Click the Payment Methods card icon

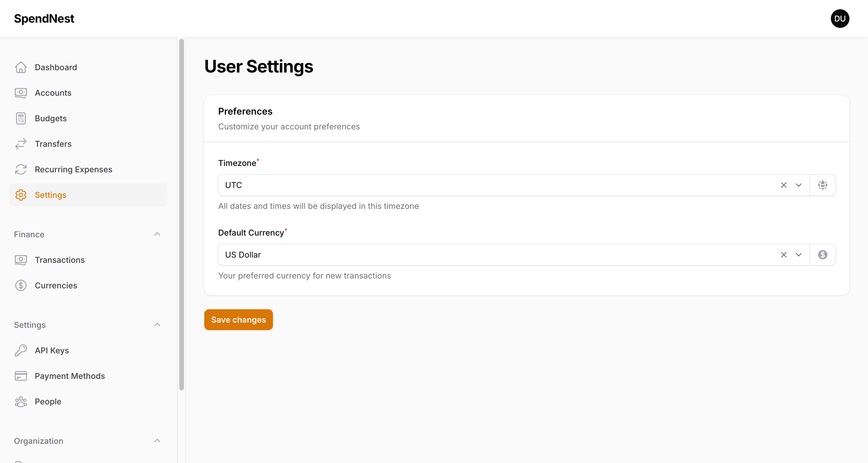(x=21, y=376)
